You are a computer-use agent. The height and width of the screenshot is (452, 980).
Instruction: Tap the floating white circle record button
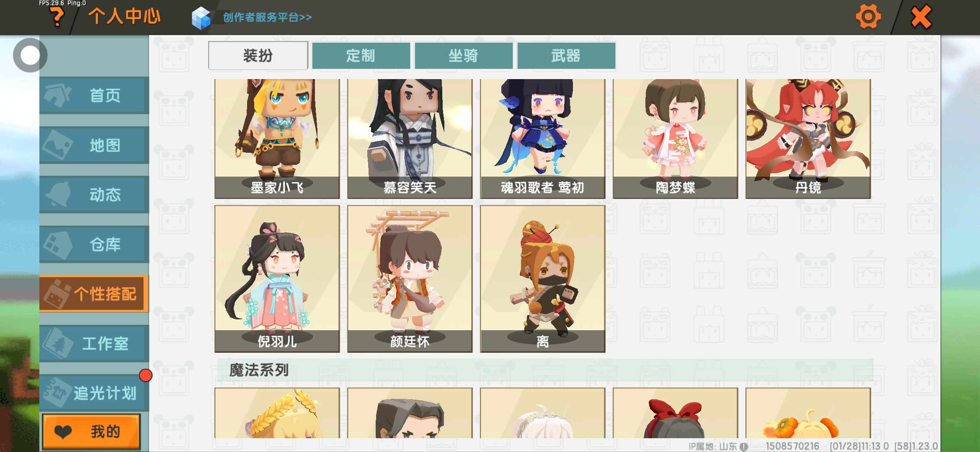point(30,55)
